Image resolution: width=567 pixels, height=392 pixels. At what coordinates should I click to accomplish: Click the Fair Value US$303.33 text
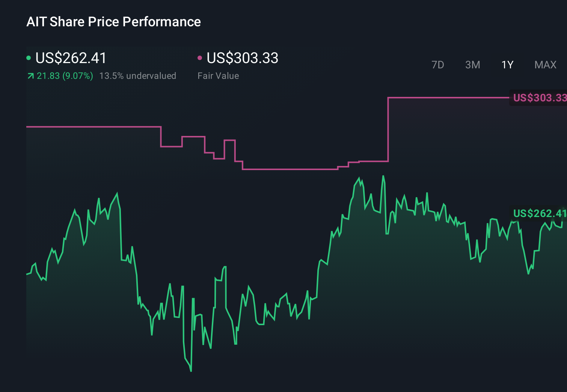coord(242,58)
